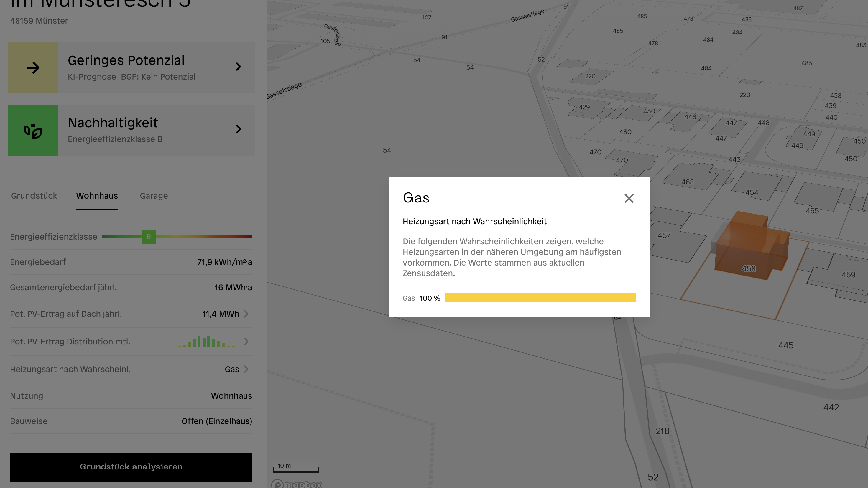Click the energy class B marker on slider

[x=148, y=237]
